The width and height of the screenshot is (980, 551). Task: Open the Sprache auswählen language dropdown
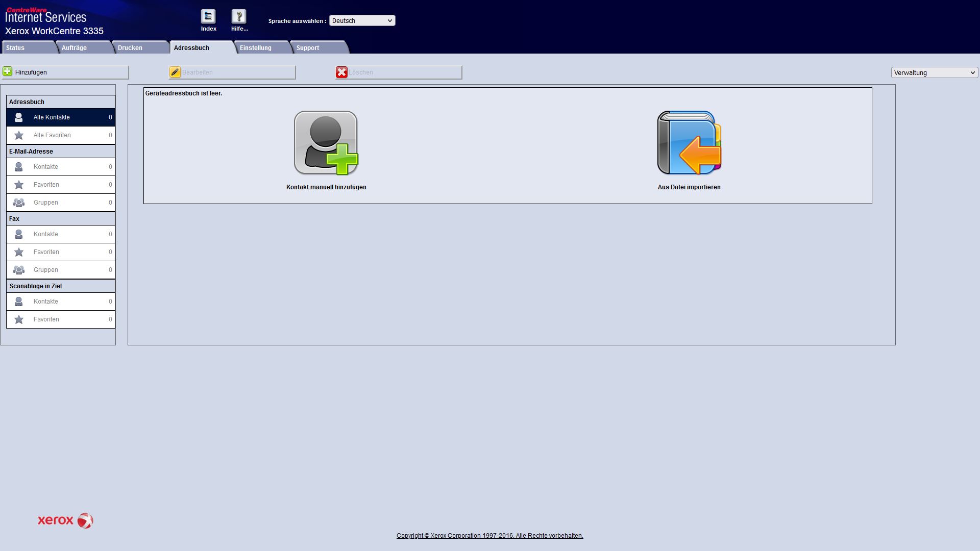tap(362, 21)
